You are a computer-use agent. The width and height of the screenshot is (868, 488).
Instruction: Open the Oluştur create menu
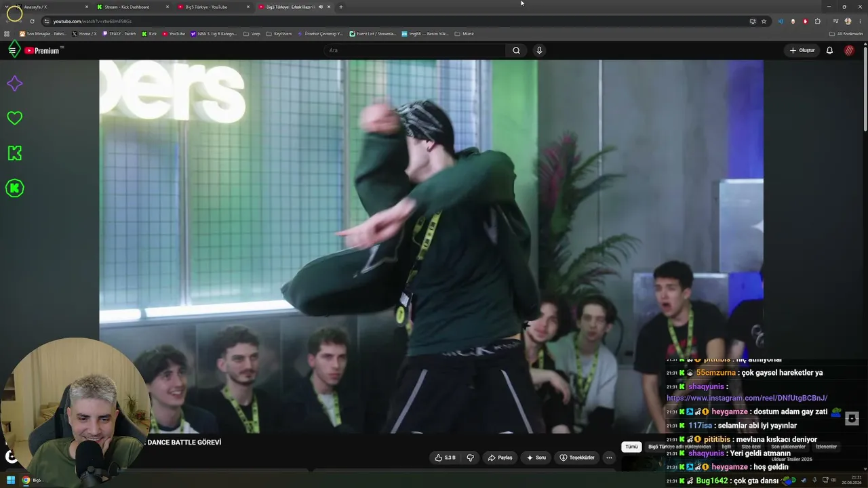pyautogui.click(x=802, y=50)
